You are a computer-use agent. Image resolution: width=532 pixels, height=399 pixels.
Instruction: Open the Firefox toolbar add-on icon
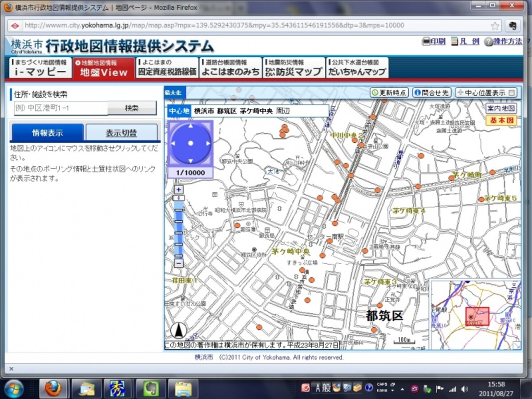tap(513, 26)
